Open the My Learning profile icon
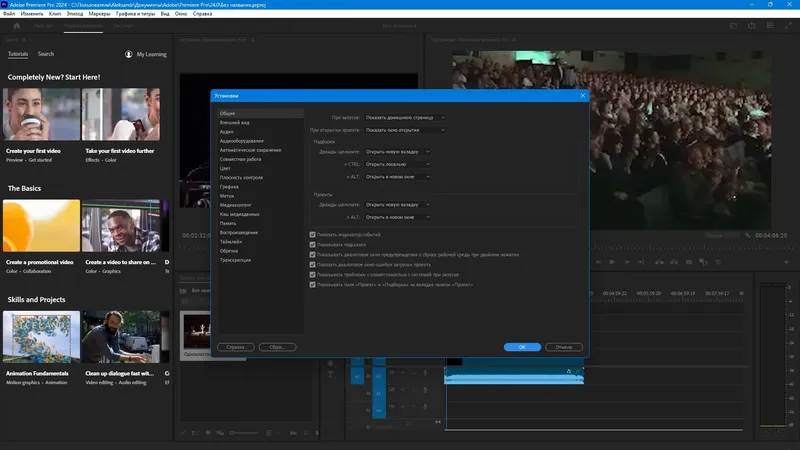Image resolution: width=800 pixels, height=450 pixels. tap(129, 54)
